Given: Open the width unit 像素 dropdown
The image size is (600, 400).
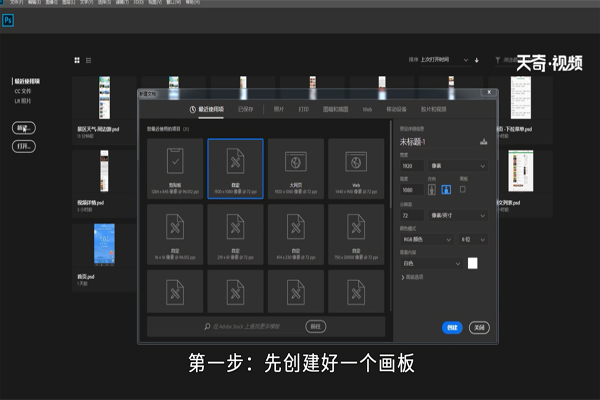Looking at the screenshot, I should pyautogui.click(x=458, y=166).
